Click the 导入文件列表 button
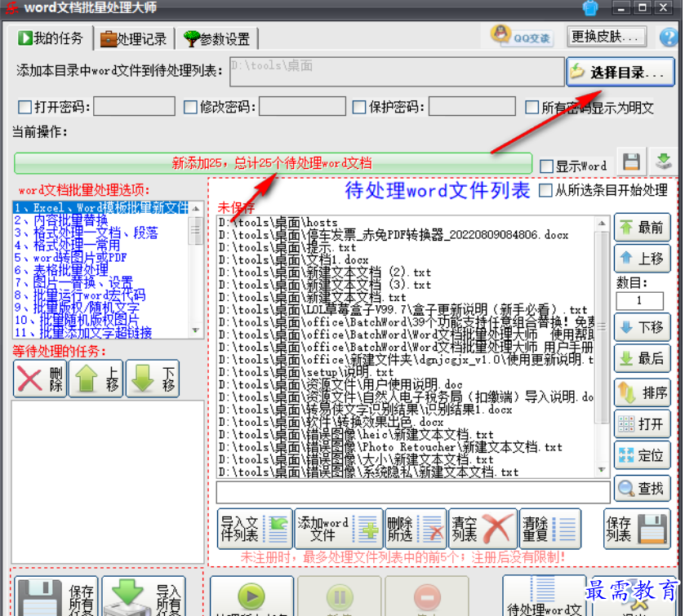The width and height of the screenshot is (685, 616). coord(255,529)
